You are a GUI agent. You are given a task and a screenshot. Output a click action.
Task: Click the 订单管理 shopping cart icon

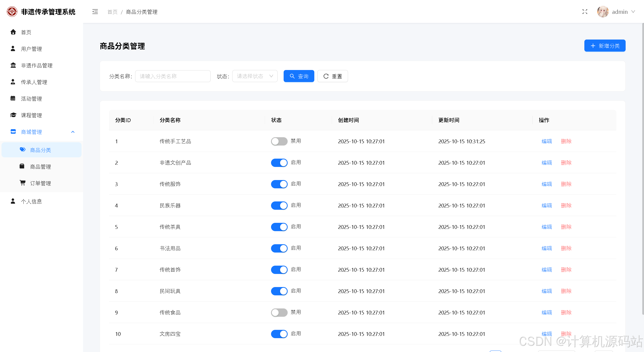tap(22, 183)
